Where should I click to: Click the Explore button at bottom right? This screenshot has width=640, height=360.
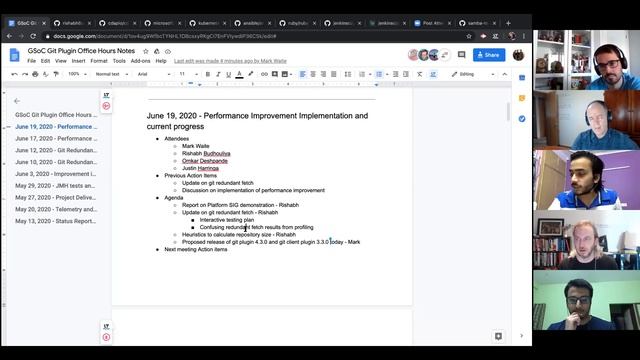[498, 336]
